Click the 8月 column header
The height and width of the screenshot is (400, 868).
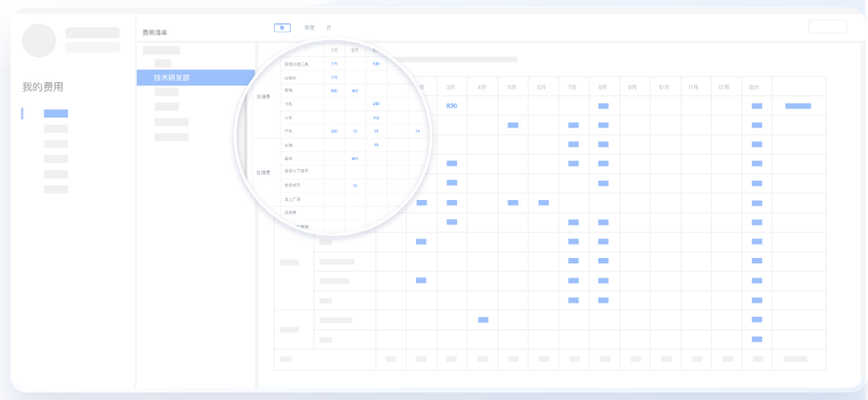click(602, 87)
